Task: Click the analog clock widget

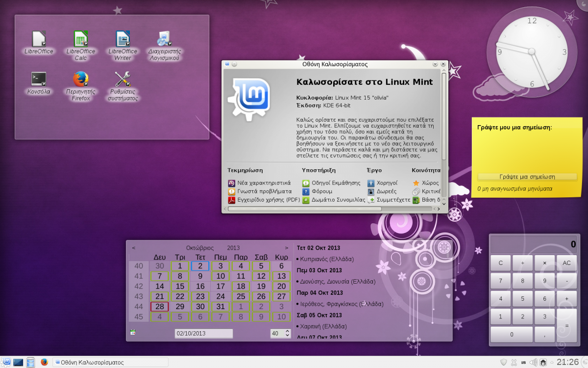Action: point(533,52)
